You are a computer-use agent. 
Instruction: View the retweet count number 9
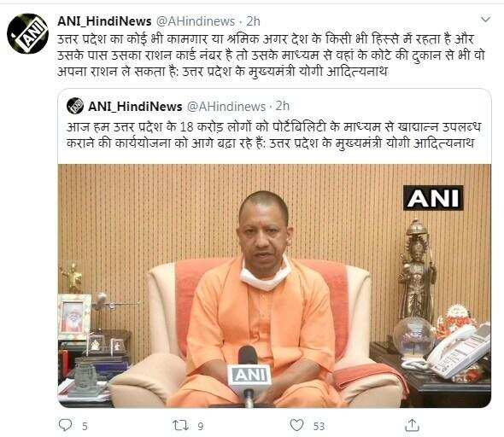click(201, 427)
